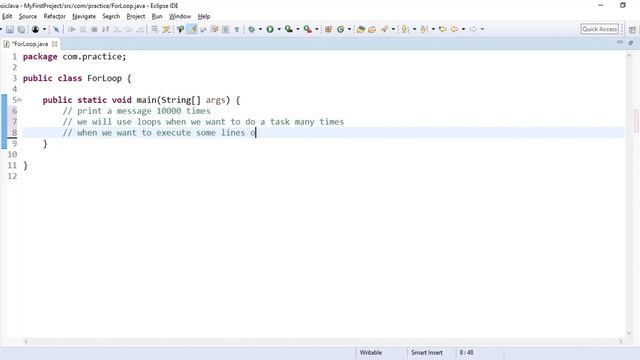Click cursor position 8 : 48 status
The width and height of the screenshot is (640, 360).
[x=467, y=352]
